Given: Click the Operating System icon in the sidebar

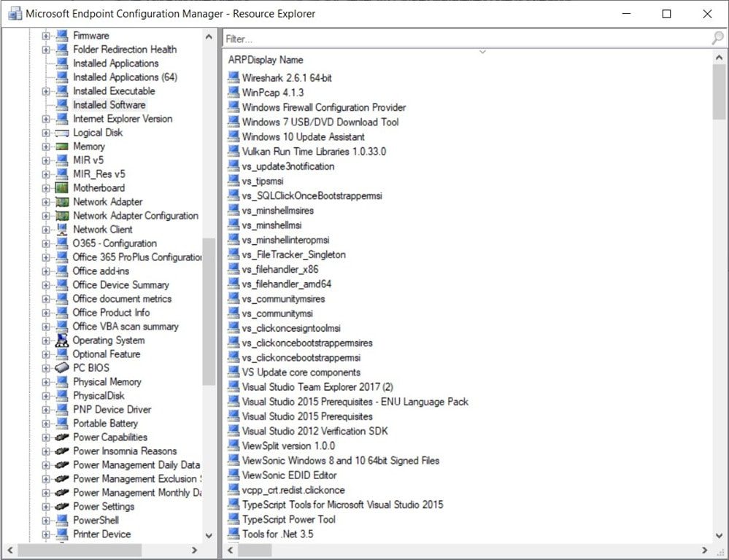Looking at the screenshot, I should 62,341.
